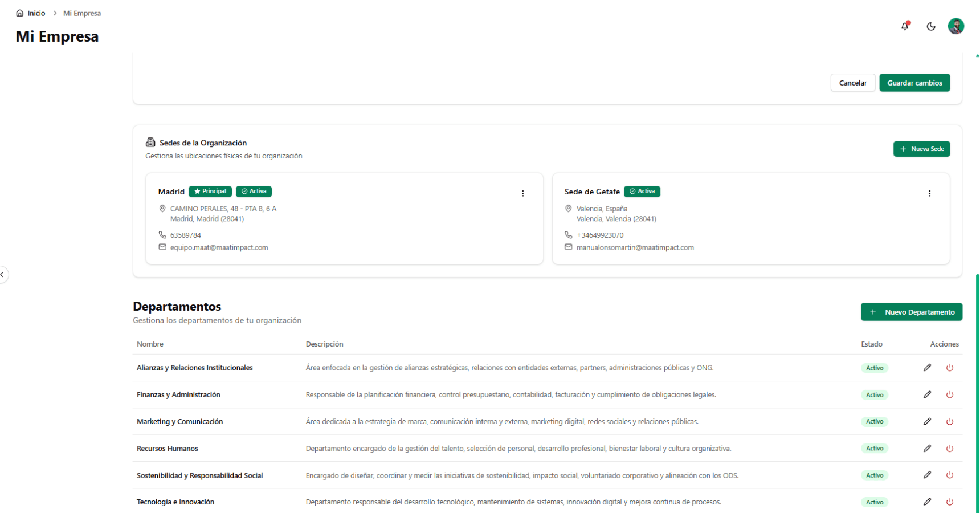The width and height of the screenshot is (980, 513).
Task: Open notifications via the bell icon
Action: (x=905, y=26)
